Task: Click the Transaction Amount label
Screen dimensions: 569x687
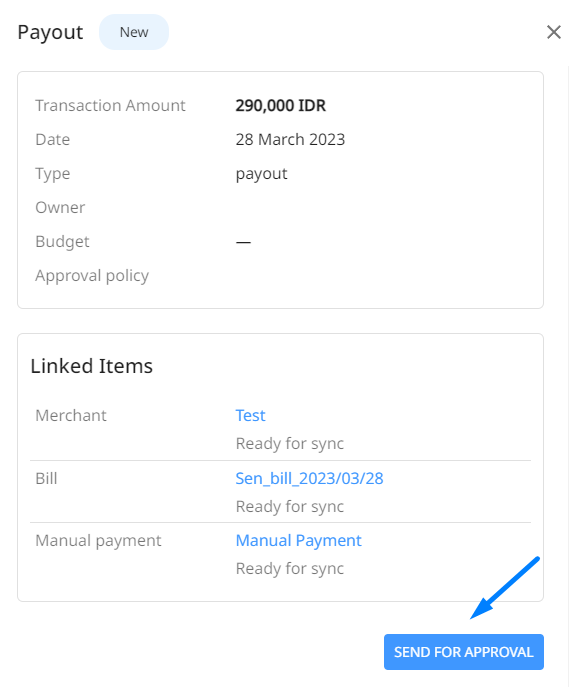Action: click(x=110, y=105)
